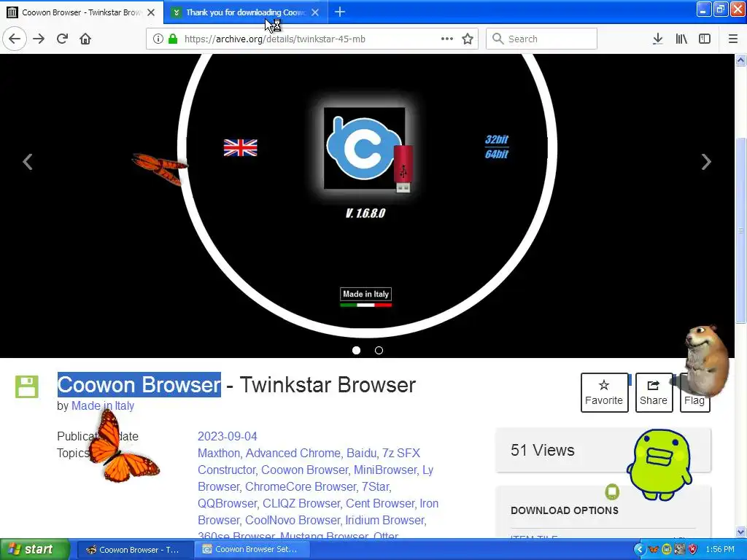Image resolution: width=747 pixels, height=560 pixels.
Task: Close the Coowon Browser tab
Action: [x=151, y=12]
